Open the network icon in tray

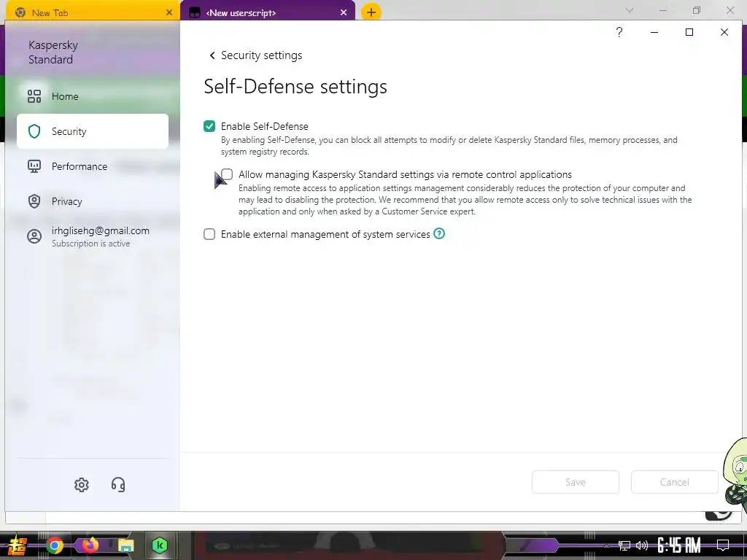tap(624, 545)
